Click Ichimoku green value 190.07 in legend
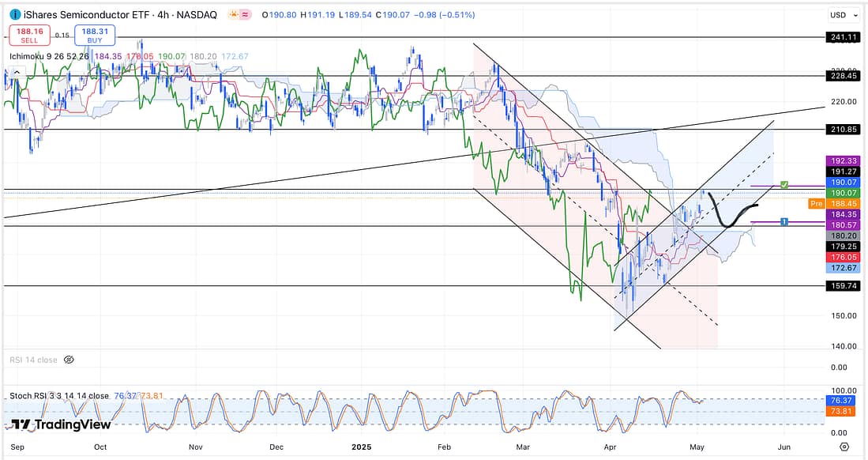This screenshot has width=868, height=460. click(x=171, y=57)
